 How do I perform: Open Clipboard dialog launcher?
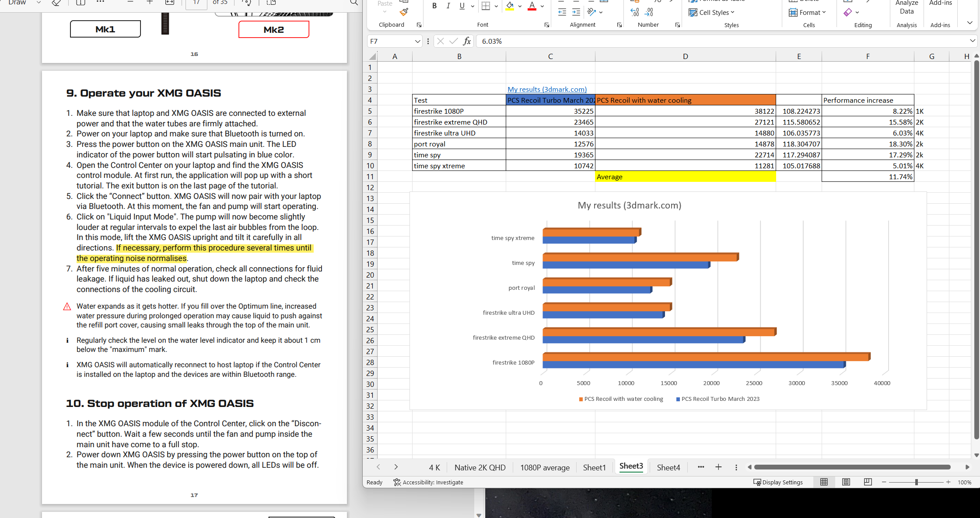419,25
